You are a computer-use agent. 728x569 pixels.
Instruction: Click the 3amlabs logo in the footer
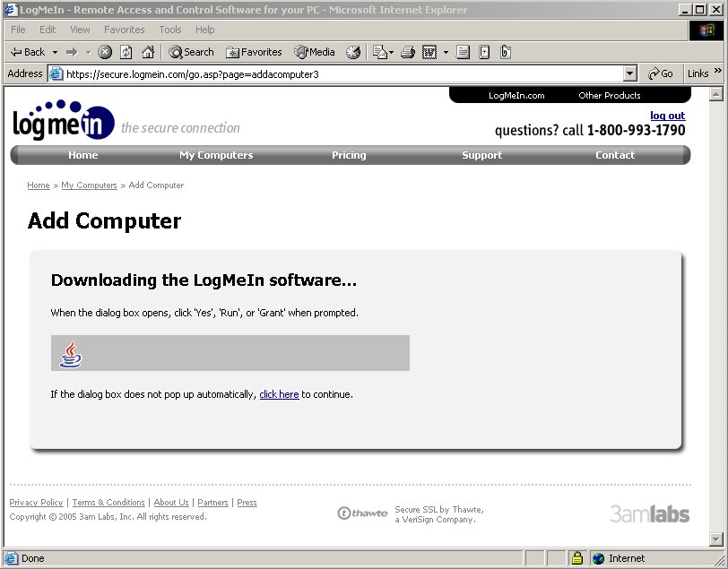[650, 513]
